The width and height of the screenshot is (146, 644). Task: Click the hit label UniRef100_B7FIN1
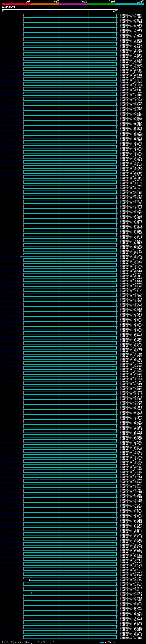tap(131, 638)
